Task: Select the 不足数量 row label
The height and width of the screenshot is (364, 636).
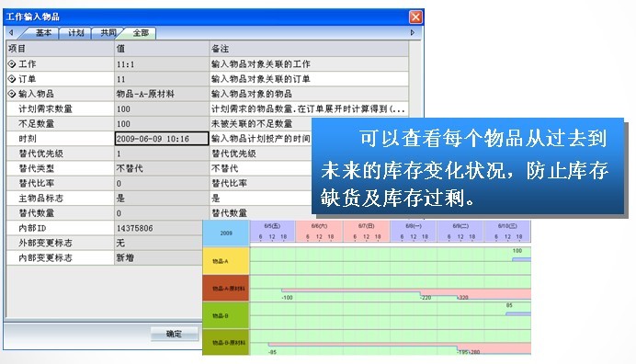Action: pyautogui.click(x=37, y=124)
